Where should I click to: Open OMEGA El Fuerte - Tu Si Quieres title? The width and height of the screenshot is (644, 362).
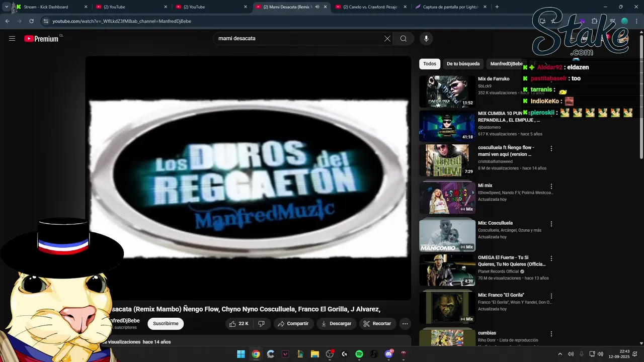coord(512,261)
